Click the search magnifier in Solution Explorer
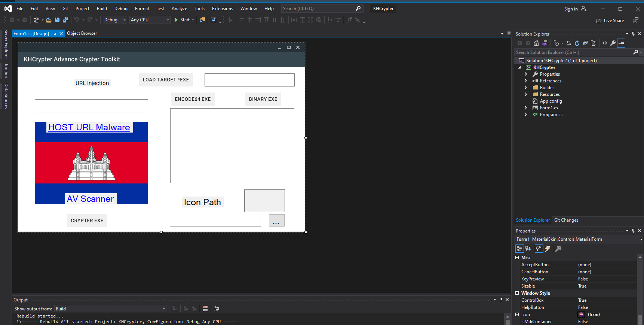This screenshot has height=325, width=644. click(635, 52)
